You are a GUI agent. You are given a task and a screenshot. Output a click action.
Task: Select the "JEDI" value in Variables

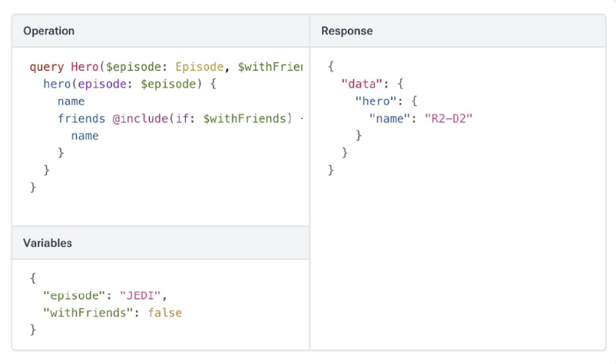coord(142,295)
